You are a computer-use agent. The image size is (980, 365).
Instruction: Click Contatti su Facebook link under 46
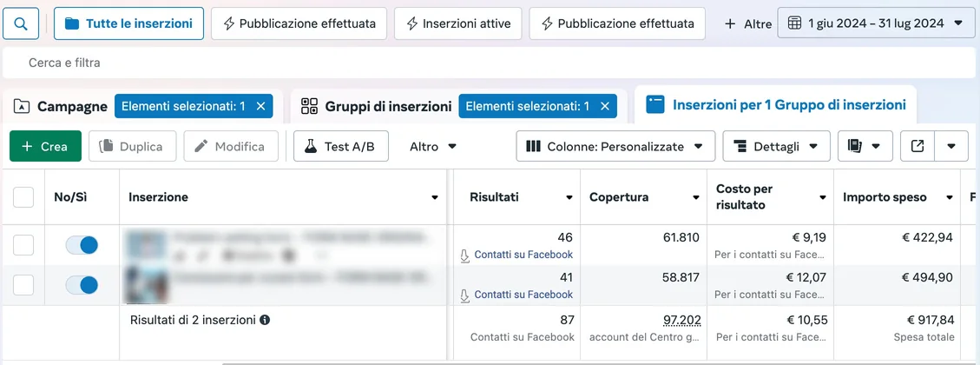[x=523, y=254]
